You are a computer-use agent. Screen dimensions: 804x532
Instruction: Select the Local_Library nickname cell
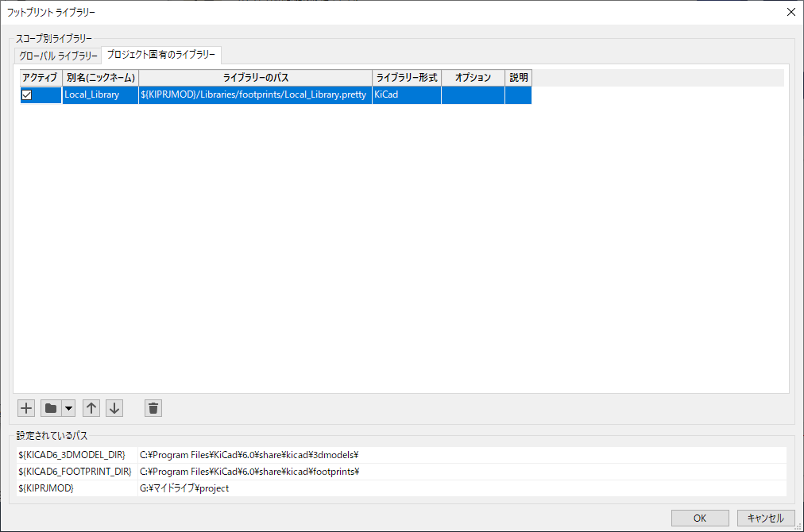(x=100, y=95)
